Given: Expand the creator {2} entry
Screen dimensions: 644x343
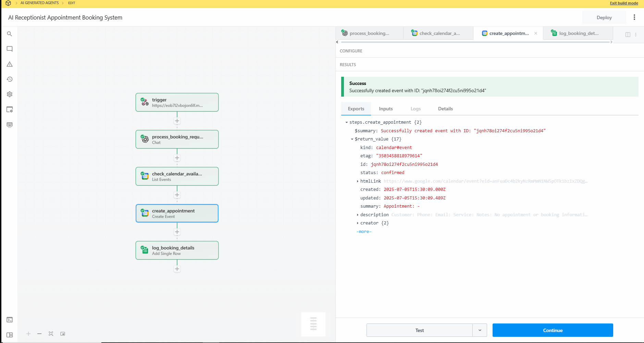Looking at the screenshot, I should coord(358,223).
